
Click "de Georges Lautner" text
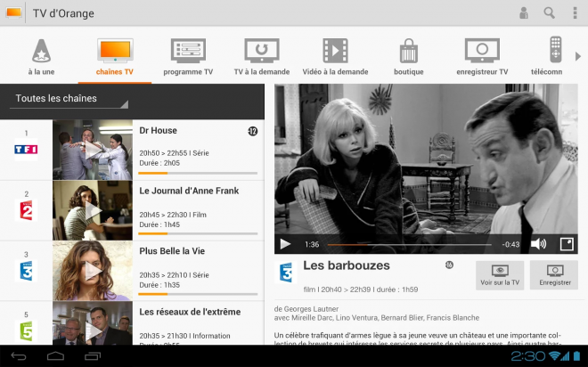coord(306,309)
